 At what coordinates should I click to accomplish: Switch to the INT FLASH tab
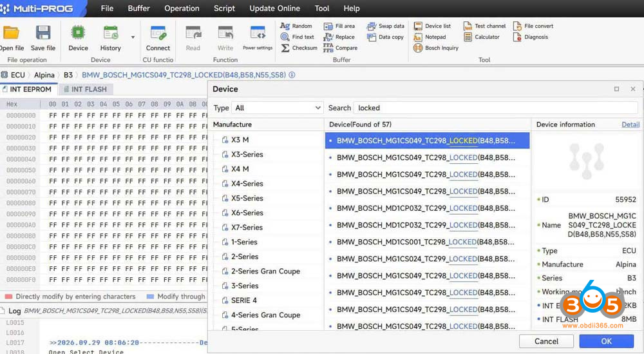(86, 89)
